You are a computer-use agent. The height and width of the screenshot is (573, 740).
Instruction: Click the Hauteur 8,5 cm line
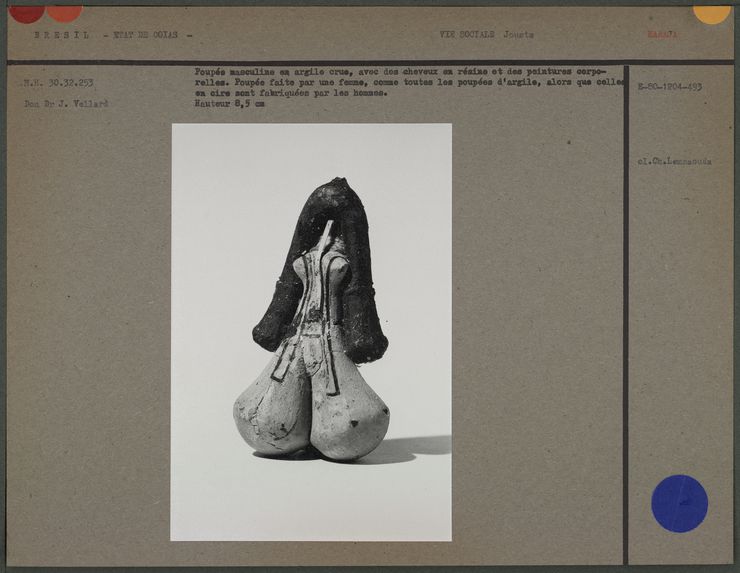click(230, 103)
